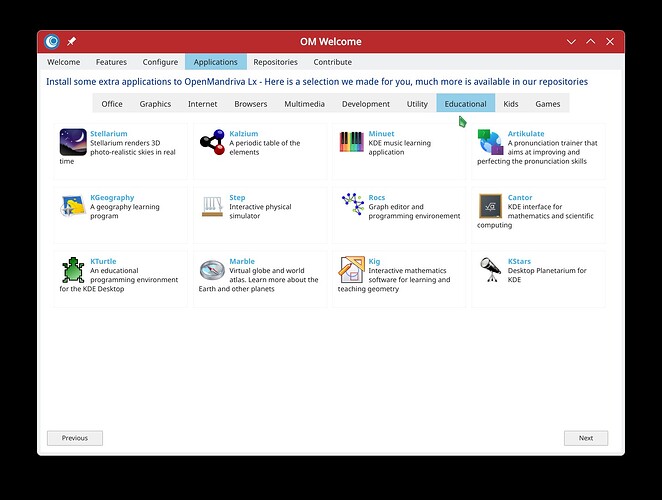Open the Configure tab
Image resolution: width=662 pixels, height=500 pixels.
[x=160, y=62]
